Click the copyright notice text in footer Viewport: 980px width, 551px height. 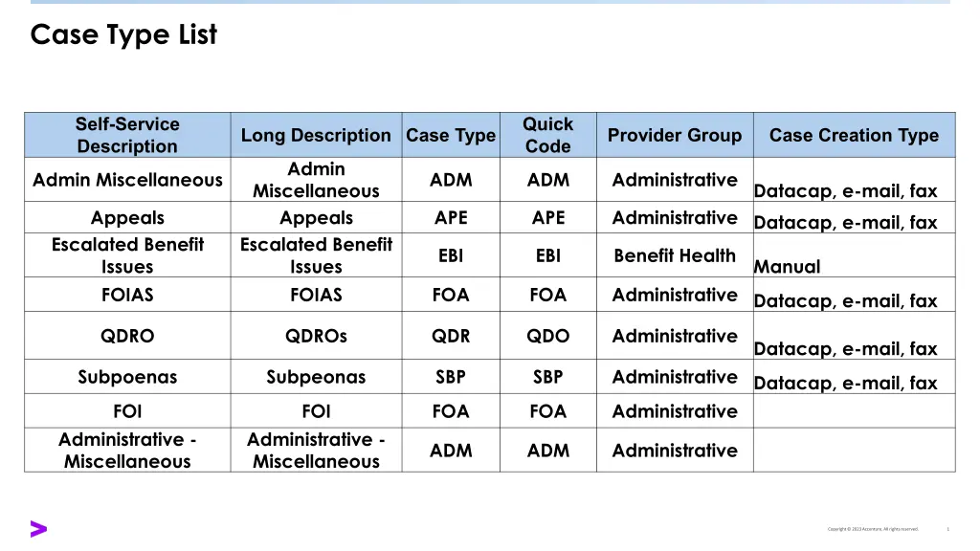[x=873, y=529]
